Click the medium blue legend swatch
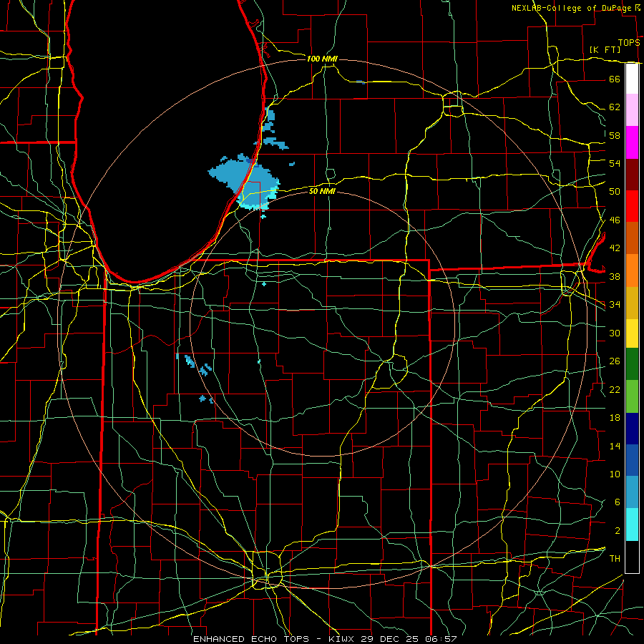This screenshot has width=644, height=644. tap(632, 460)
